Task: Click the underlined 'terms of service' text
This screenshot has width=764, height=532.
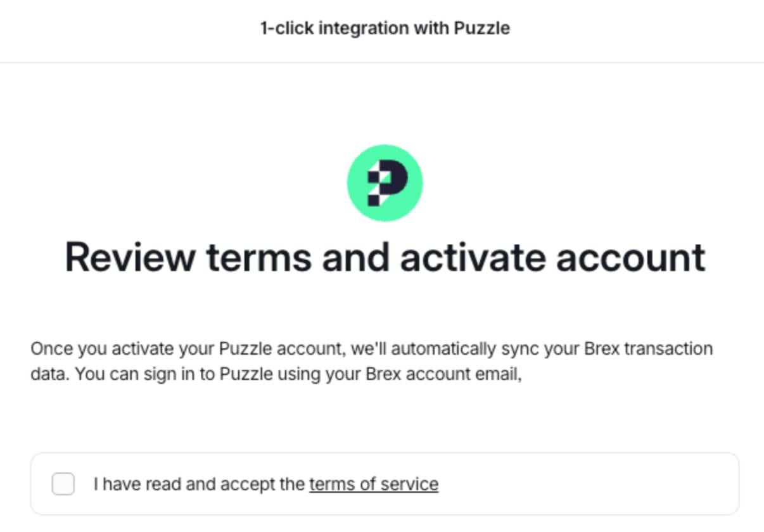Action: 372,483
